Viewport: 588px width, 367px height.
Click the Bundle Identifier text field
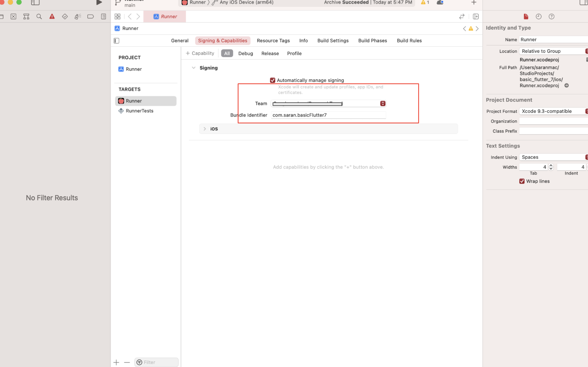pos(328,115)
